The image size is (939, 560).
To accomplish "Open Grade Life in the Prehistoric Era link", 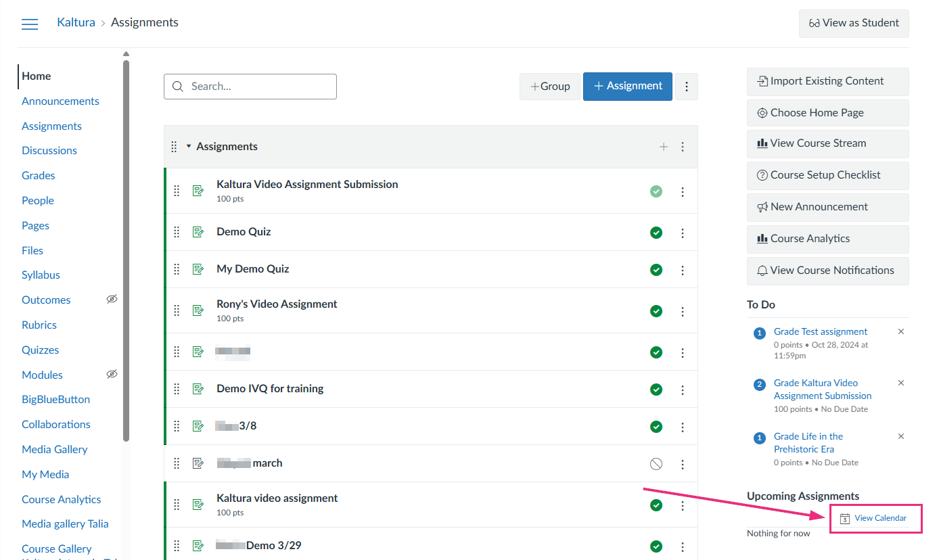I will 808,443.
